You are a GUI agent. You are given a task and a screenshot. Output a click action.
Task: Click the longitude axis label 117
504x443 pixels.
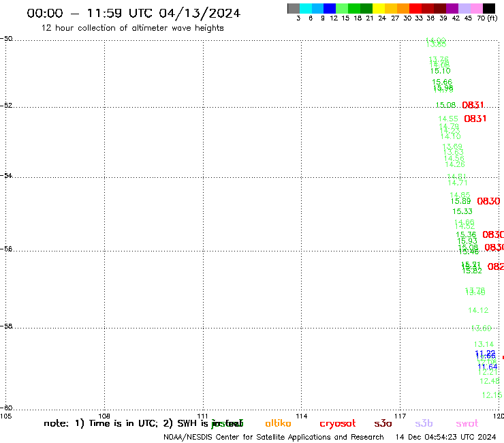tap(400, 416)
